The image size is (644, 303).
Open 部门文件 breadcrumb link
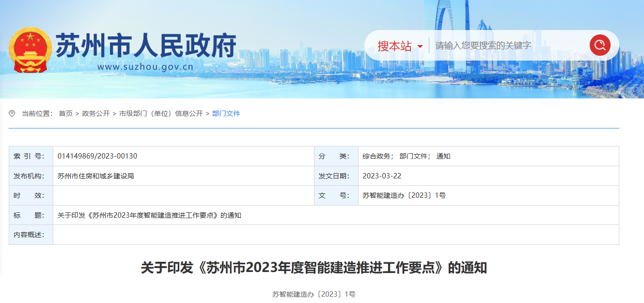click(x=226, y=113)
